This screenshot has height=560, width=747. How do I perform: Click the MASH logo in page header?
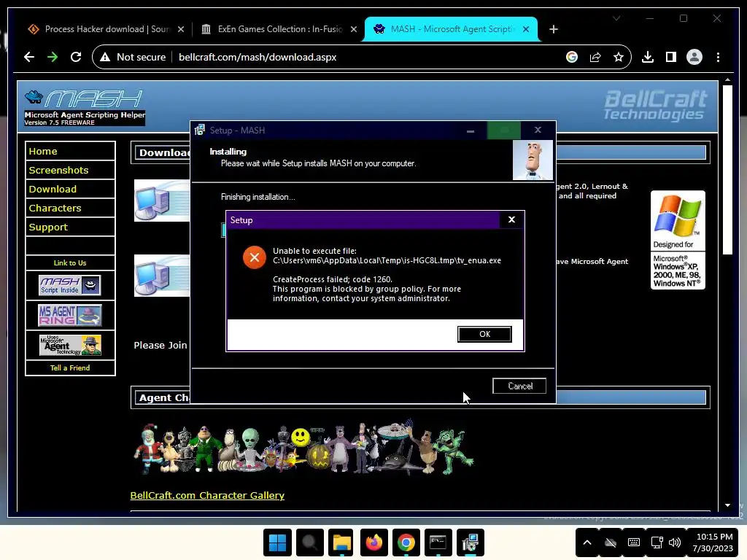click(85, 107)
